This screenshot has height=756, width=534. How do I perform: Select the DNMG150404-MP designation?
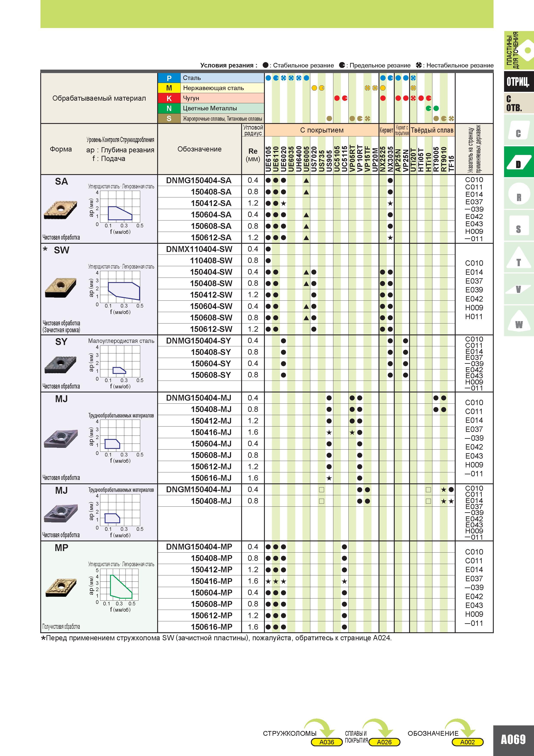[199, 547]
